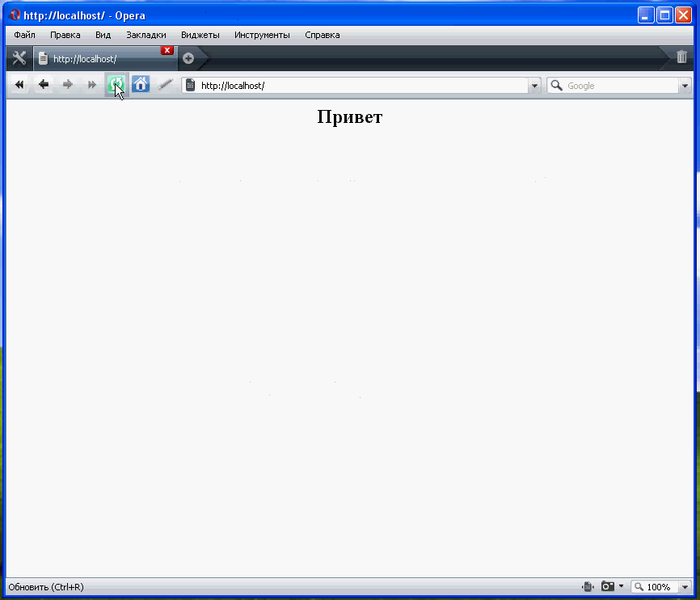
Task: Click the search magnifier icon
Action: coord(556,85)
